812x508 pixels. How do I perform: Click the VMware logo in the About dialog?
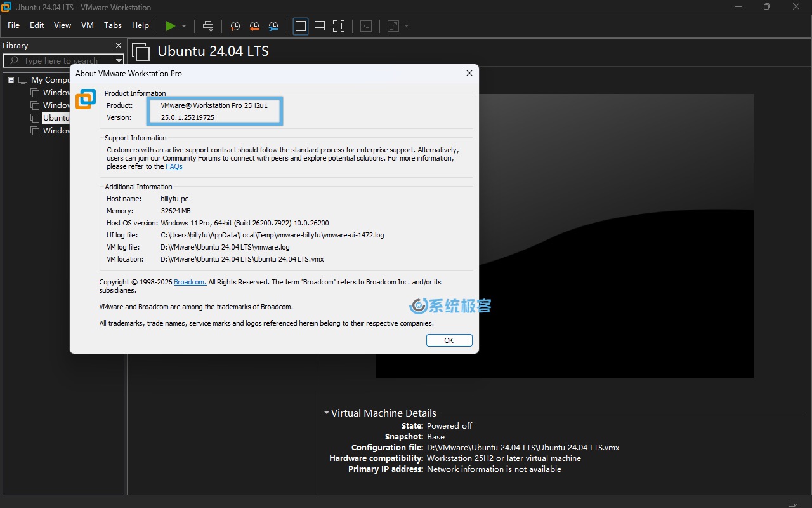[85, 99]
